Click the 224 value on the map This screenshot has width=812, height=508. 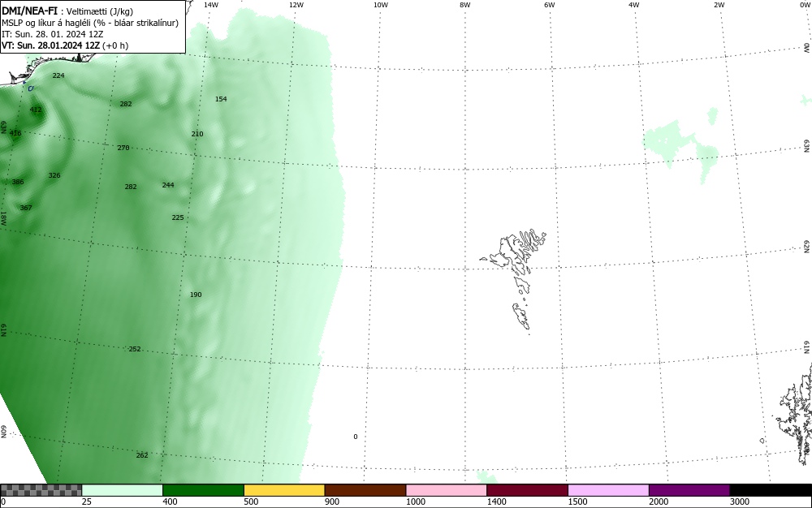(58, 75)
